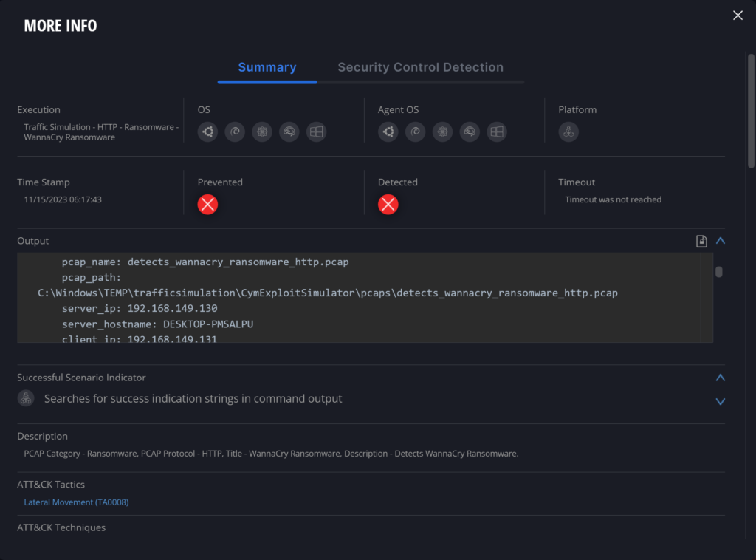Viewport: 756px width, 560px height.
Task: Select the Ubuntu icon under Agent OS
Action: [388, 132]
